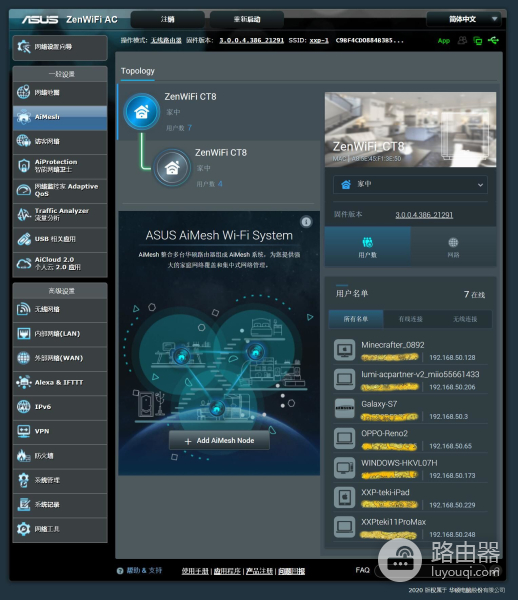Click the info icon on AiMesh banner
The width and height of the screenshot is (518, 600).
306,222
